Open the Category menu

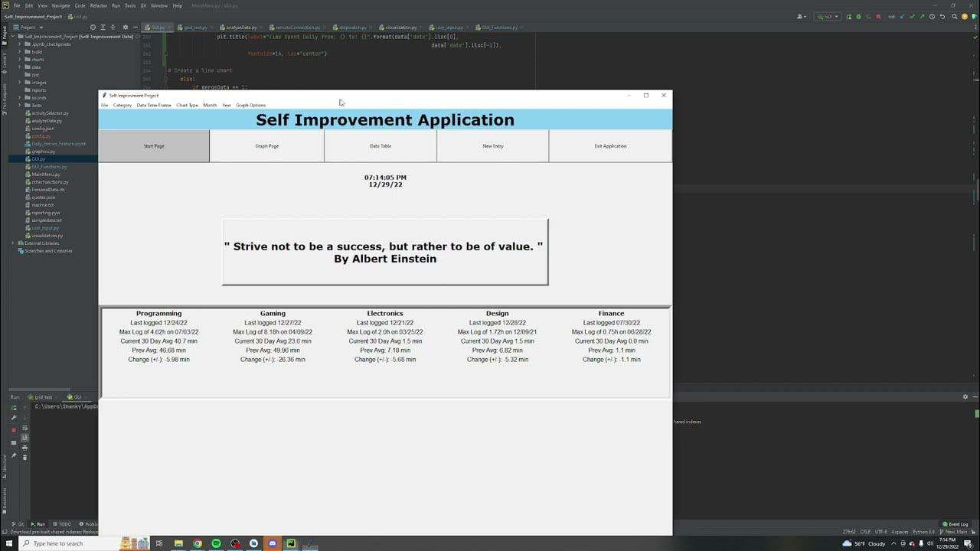122,105
